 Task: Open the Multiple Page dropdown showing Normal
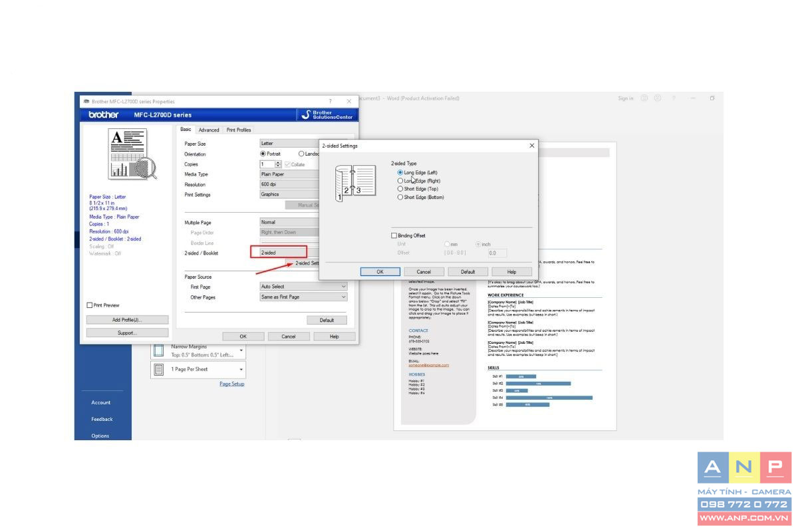tap(290, 222)
